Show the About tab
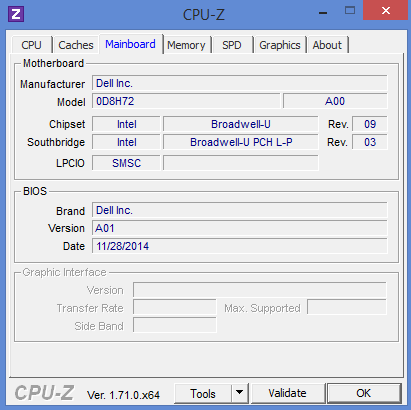Viewport: 411px width, 410px height. [327, 45]
